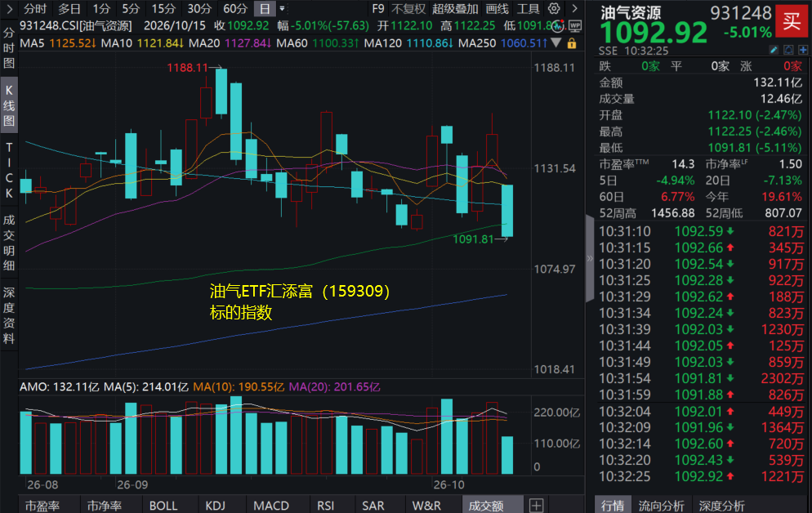
Task: Expand the MA settings triangle dropdown
Action: pos(555,43)
